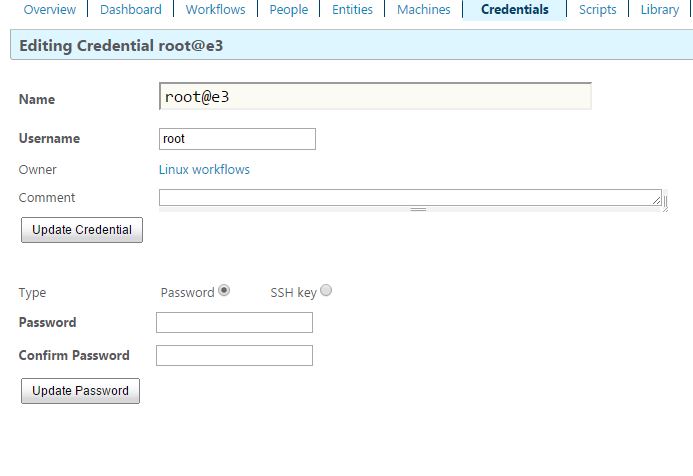Select the Entities tab

[x=352, y=9]
